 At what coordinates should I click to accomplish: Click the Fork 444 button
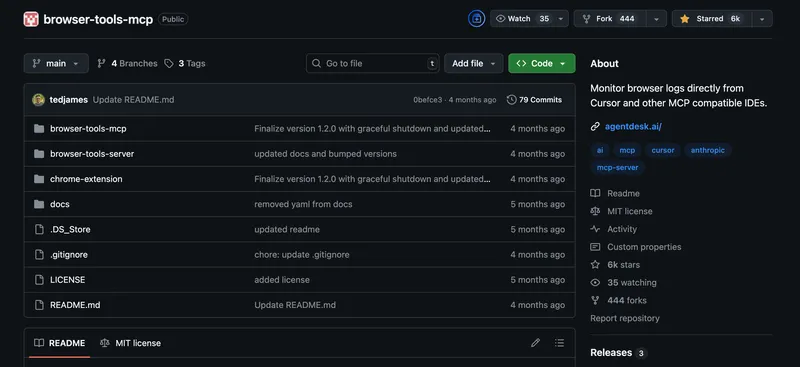click(610, 19)
